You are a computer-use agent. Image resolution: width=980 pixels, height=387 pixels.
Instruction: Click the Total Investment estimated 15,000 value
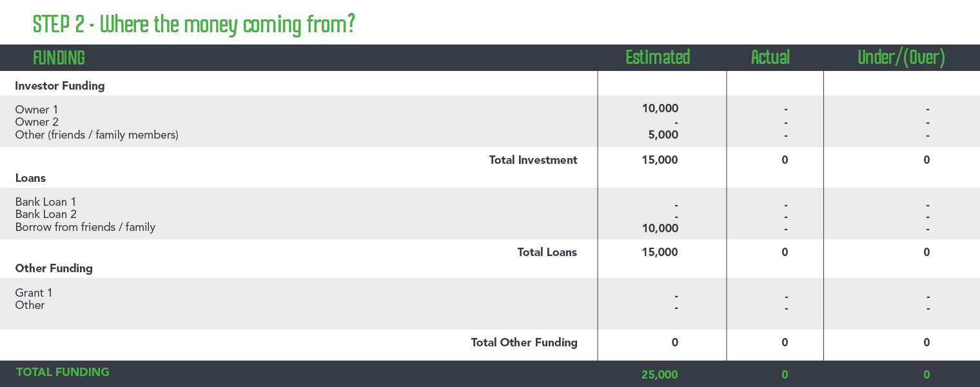click(x=660, y=160)
